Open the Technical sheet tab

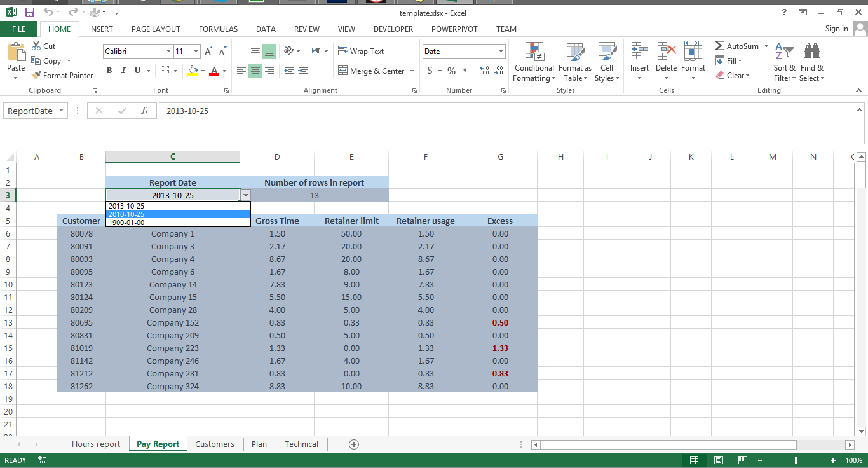click(301, 444)
